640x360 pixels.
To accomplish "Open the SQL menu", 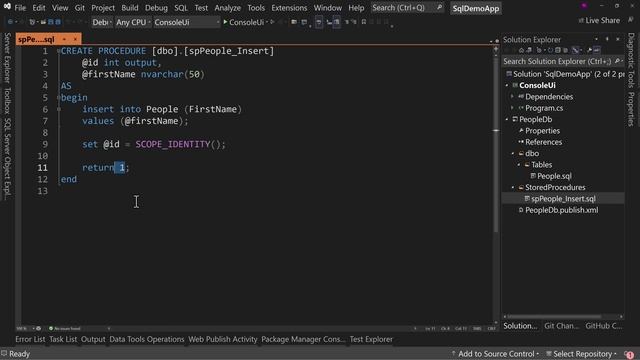I will [181, 8].
